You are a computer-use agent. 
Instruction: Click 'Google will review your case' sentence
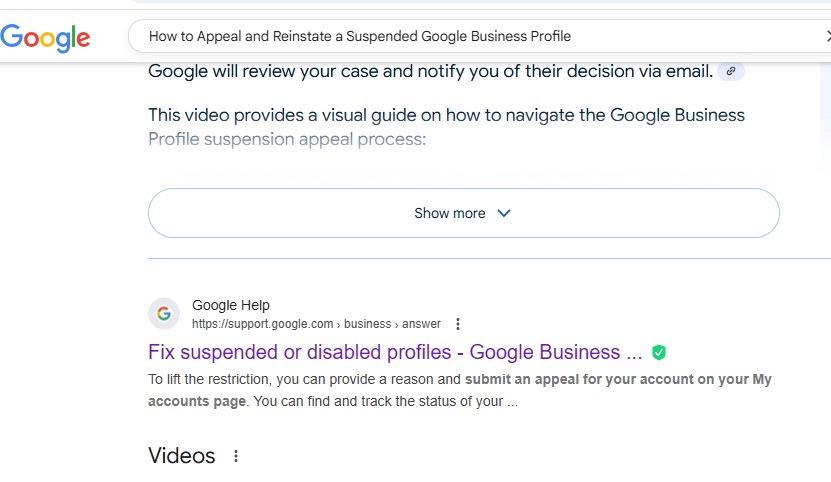pos(430,71)
